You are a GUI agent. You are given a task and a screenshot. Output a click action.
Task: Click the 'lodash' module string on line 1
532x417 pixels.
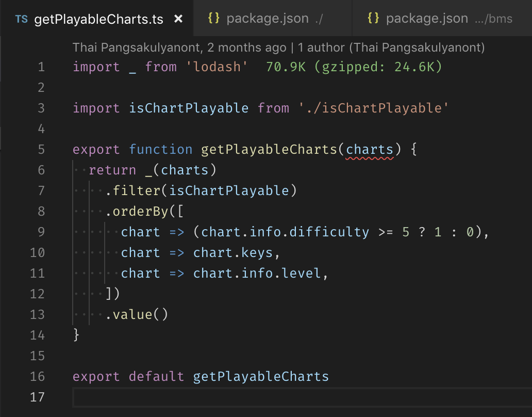[217, 67]
